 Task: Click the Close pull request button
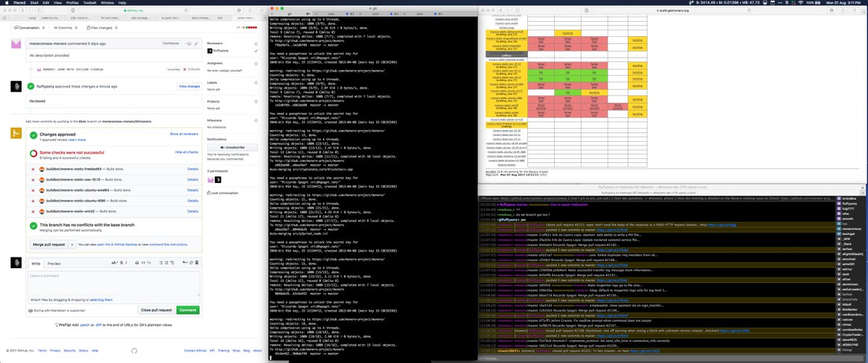click(x=156, y=310)
